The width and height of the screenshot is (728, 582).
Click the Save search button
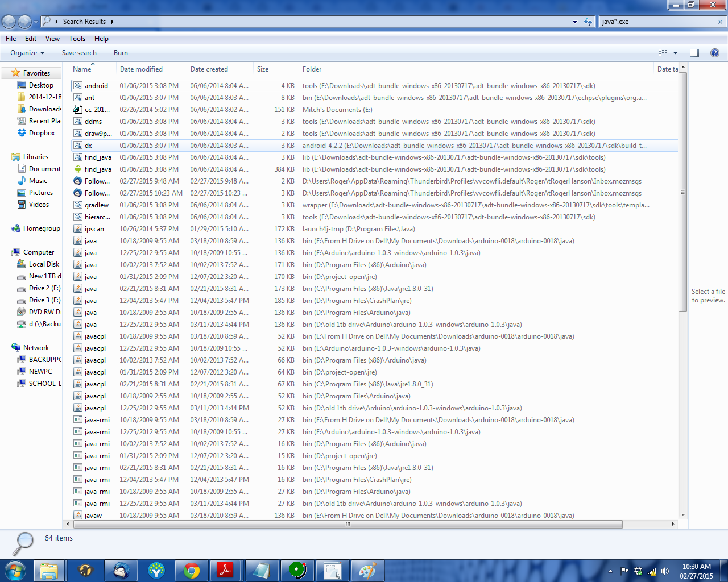(79, 53)
